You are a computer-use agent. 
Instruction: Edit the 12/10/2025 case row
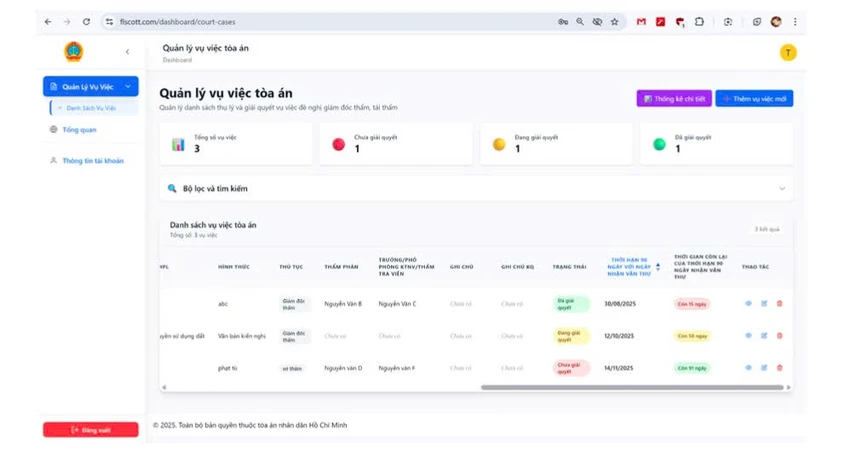pyautogui.click(x=764, y=335)
